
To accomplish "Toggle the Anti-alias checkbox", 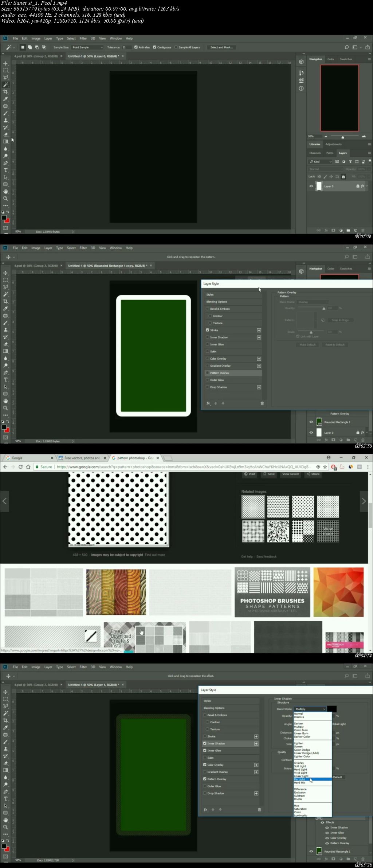I will click(x=136, y=47).
